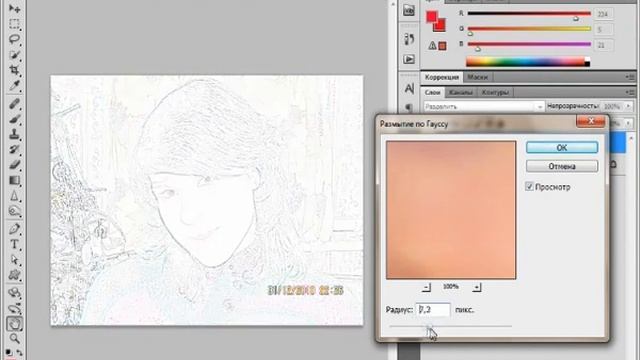Click the Радиус value input field
This screenshot has height=360, width=640.
click(x=433, y=310)
